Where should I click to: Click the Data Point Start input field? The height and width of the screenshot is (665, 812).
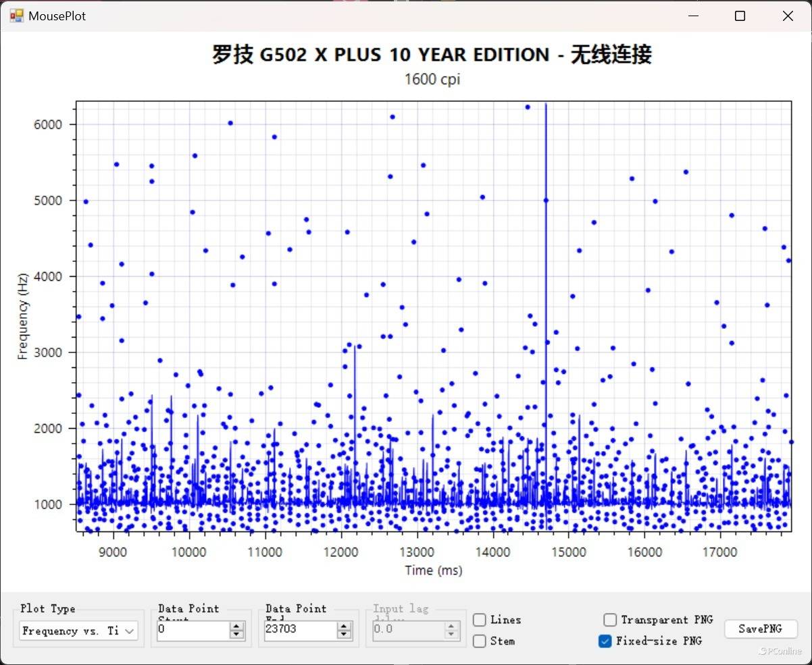coord(193,629)
